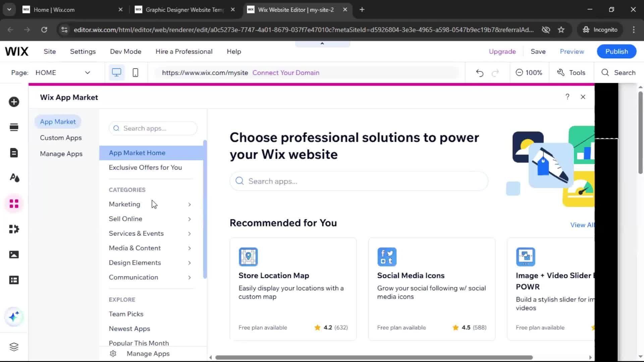Switch to the Home | Wix.com browser tab

72,10
